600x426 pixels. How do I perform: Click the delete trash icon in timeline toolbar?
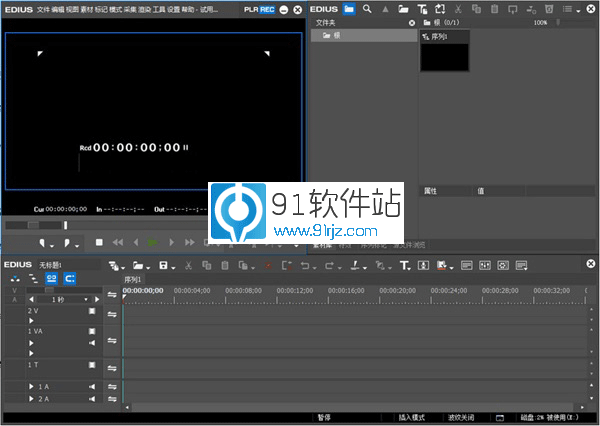[226, 265]
